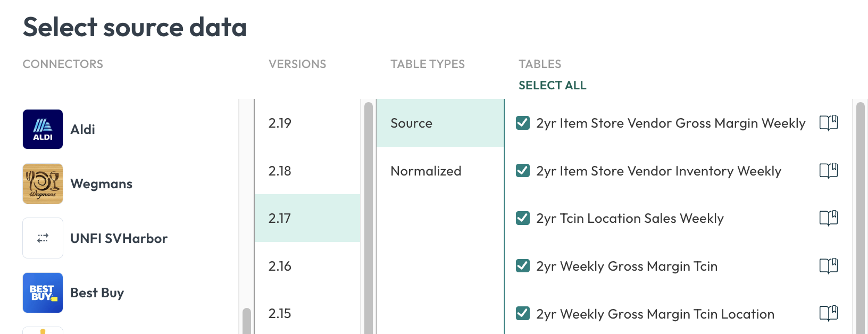Select the Source table type
The image size is (868, 334).
[440, 123]
